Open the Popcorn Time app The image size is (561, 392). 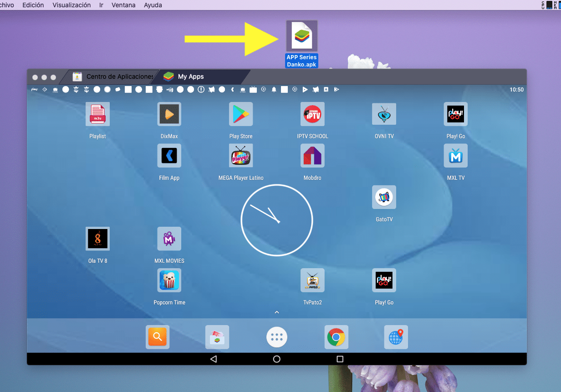[169, 280]
